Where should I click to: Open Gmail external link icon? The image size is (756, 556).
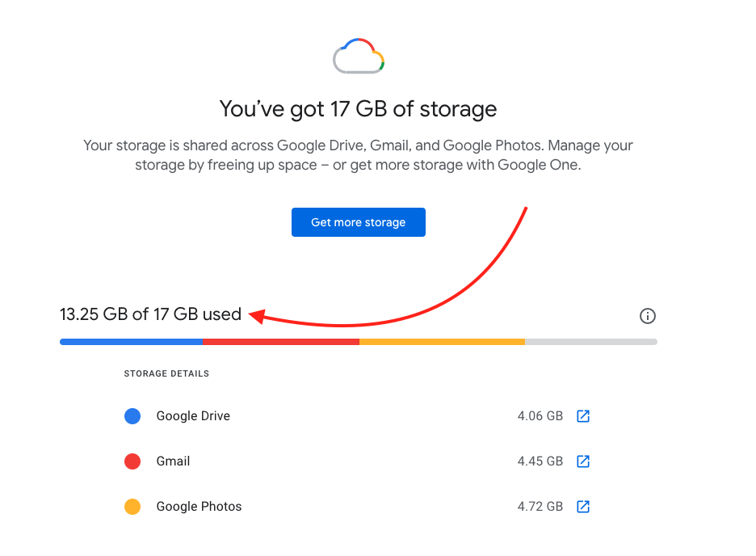coord(583,461)
